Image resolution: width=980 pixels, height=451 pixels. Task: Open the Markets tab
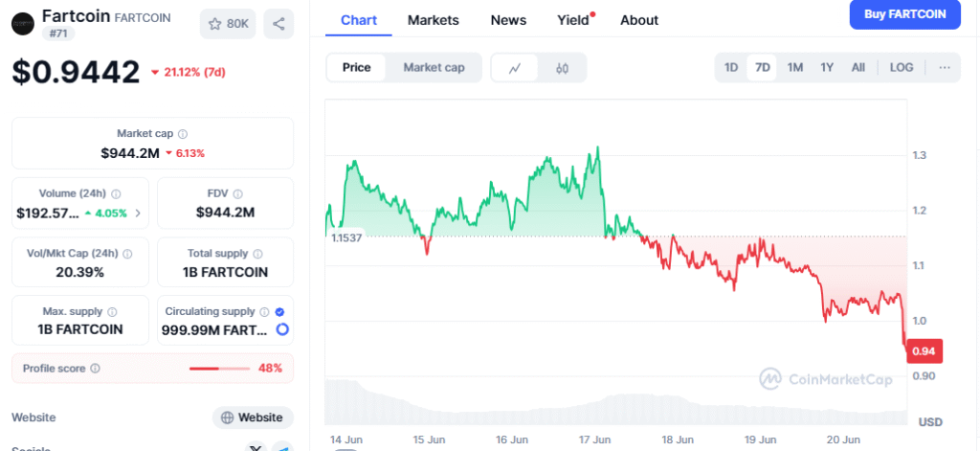pyautogui.click(x=434, y=20)
